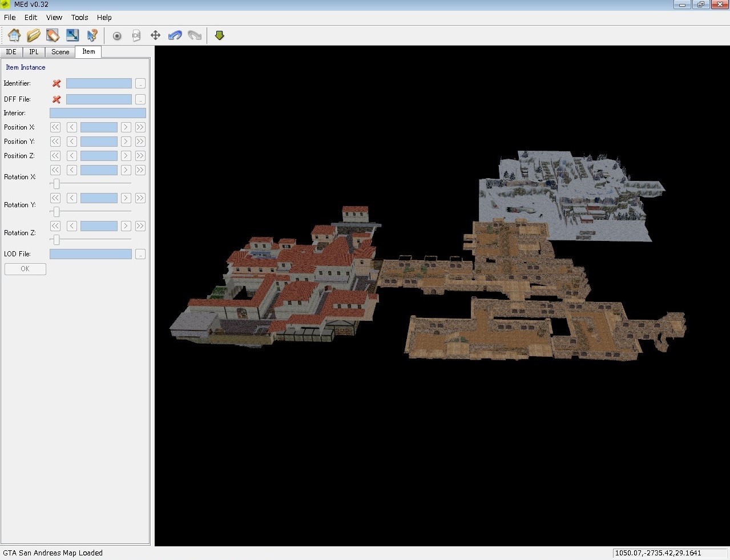Click the green down arrow toolbar icon
The image size is (730, 560).
click(x=219, y=35)
